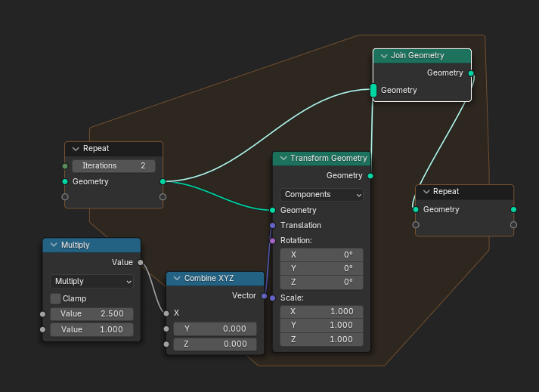Viewport: 539px width, 392px height.
Task: Click left Repeat node empty output socket
Action: pyautogui.click(x=163, y=197)
